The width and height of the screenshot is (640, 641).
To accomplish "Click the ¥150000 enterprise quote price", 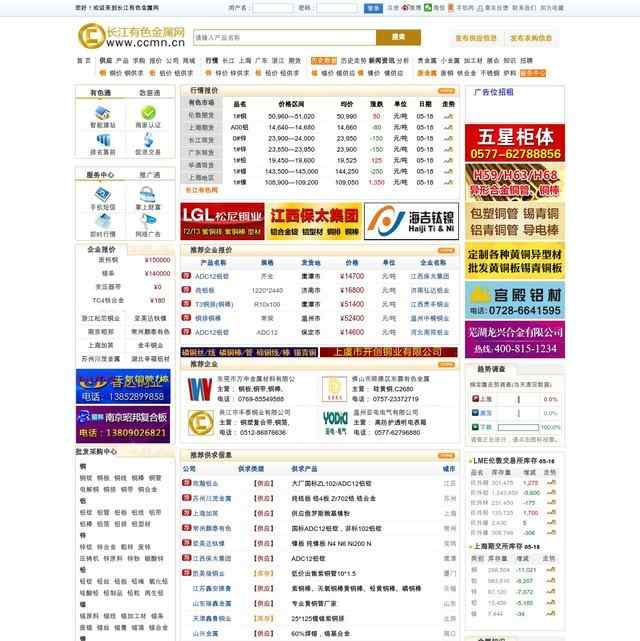I will click(x=157, y=260).
